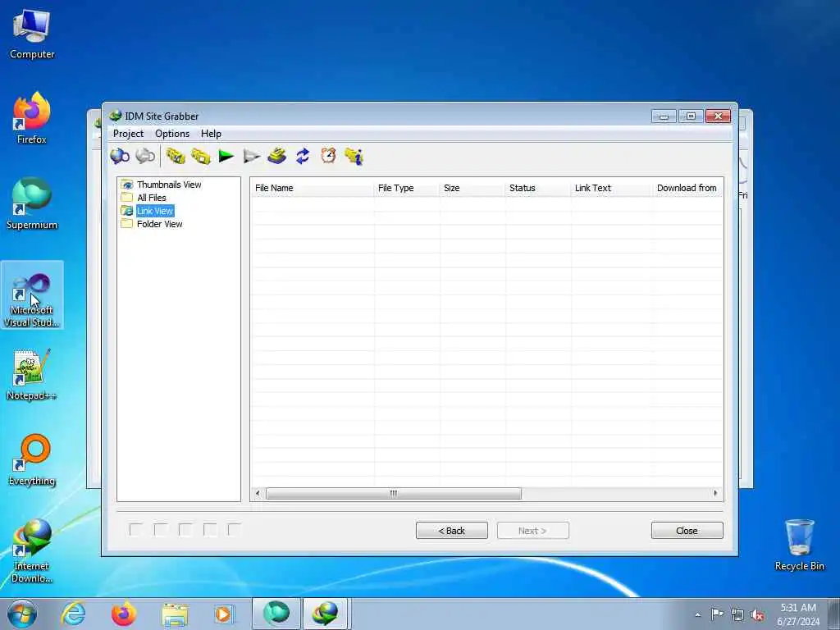
Task: Select Link View in tree
Action: [155, 211]
